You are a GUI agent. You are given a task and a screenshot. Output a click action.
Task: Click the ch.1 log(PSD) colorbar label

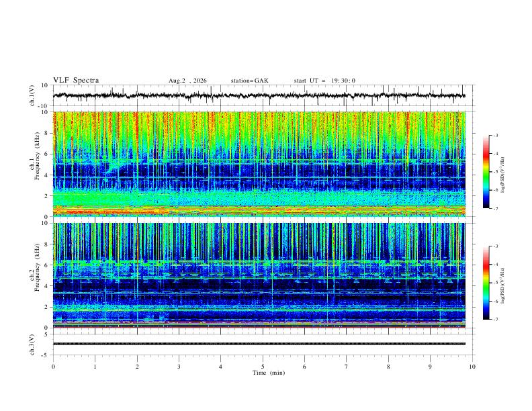503,175
